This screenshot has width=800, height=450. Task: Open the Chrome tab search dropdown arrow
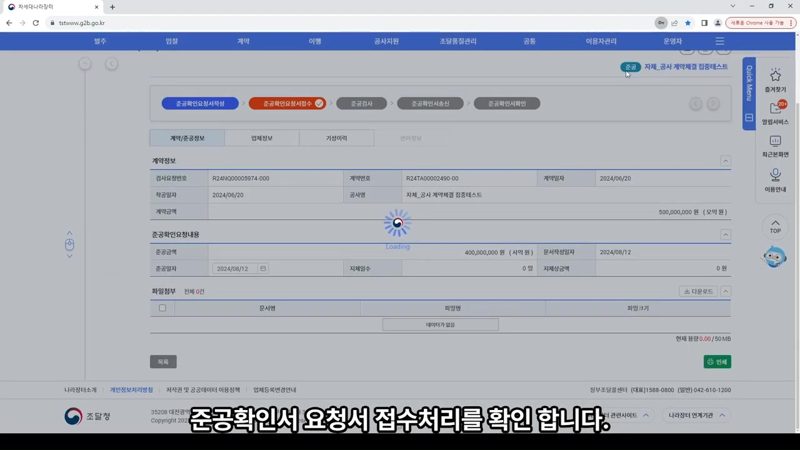[733, 6]
